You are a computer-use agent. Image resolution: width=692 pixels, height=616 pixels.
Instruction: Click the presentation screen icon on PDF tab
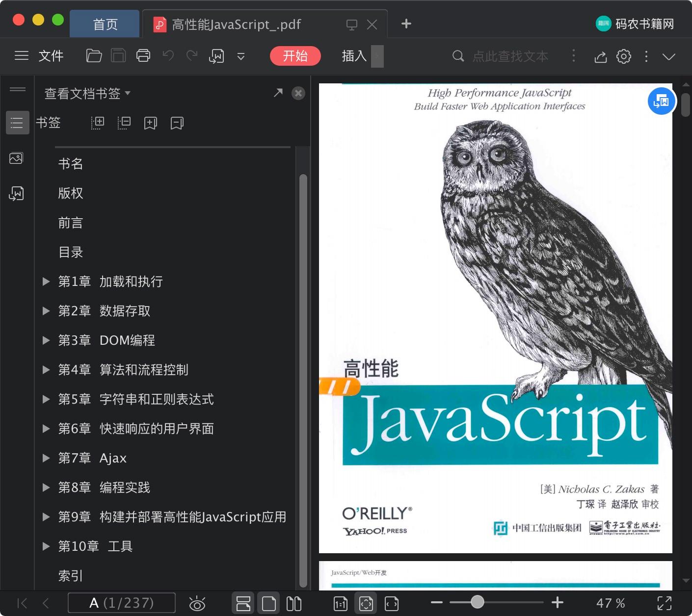[x=352, y=25]
